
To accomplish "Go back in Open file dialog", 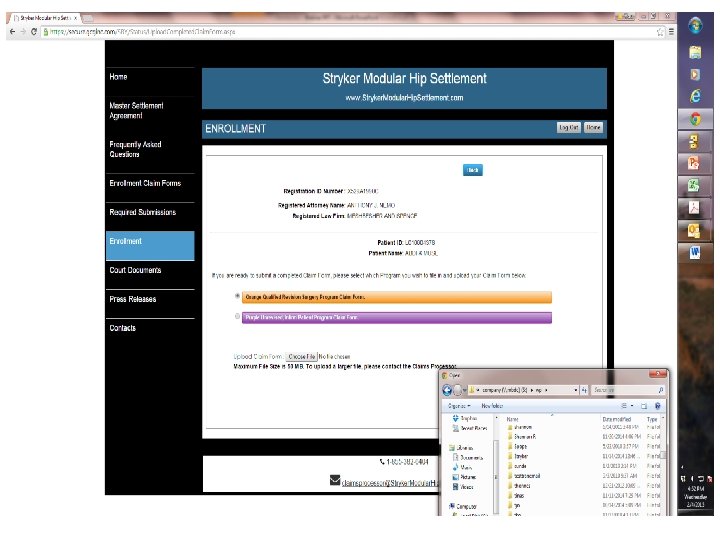I will click(x=447, y=390).
